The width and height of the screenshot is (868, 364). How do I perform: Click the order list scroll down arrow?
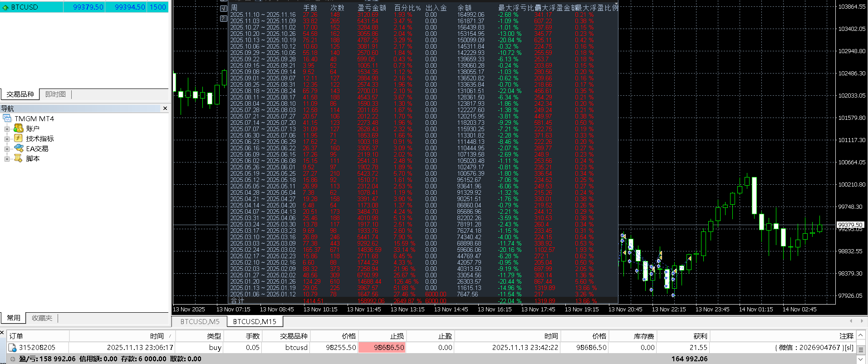point(860,359)
